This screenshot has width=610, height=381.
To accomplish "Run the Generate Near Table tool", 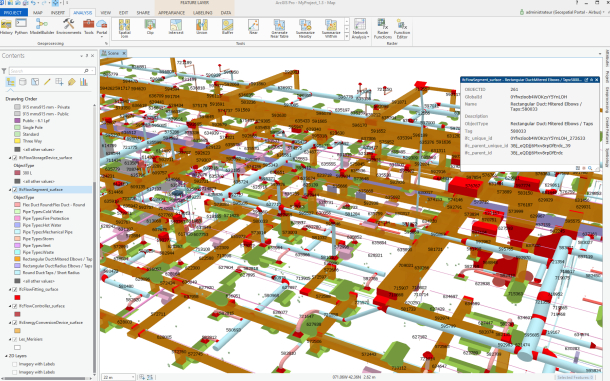I will point(279,28).
